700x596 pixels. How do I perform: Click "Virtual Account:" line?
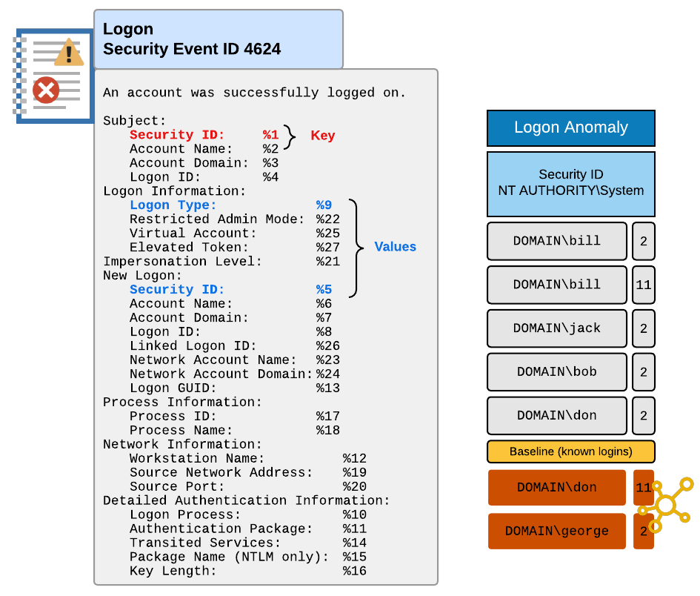pyautogui.click(x=235, y=234)
